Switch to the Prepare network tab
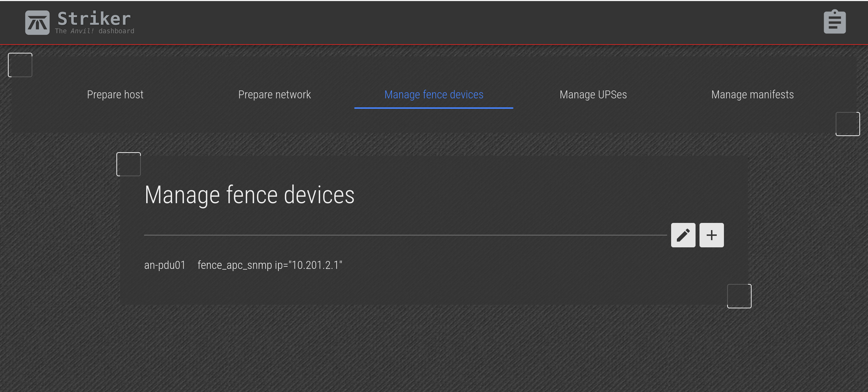The image size is (868, 392). click(274, 94)
